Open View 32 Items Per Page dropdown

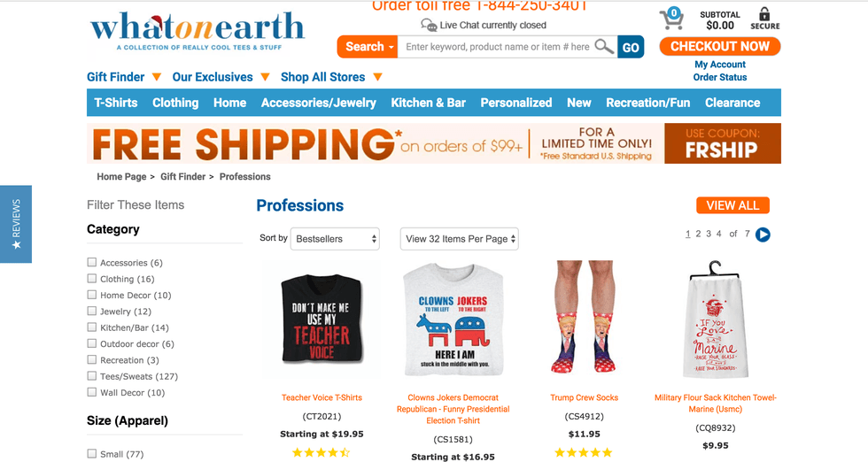[x=460, y=239]
